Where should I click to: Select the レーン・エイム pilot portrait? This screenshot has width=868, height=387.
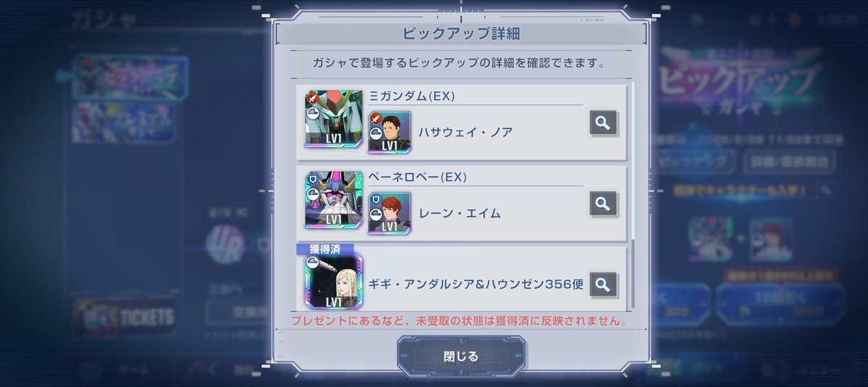click(x=389, y=213)
